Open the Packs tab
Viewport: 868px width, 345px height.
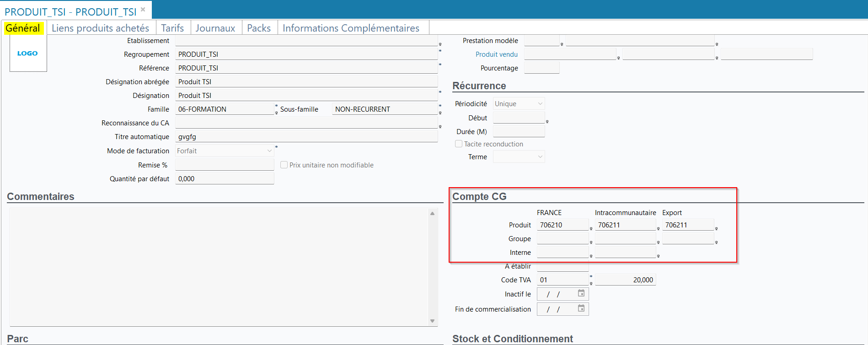[x=259, y=28]
